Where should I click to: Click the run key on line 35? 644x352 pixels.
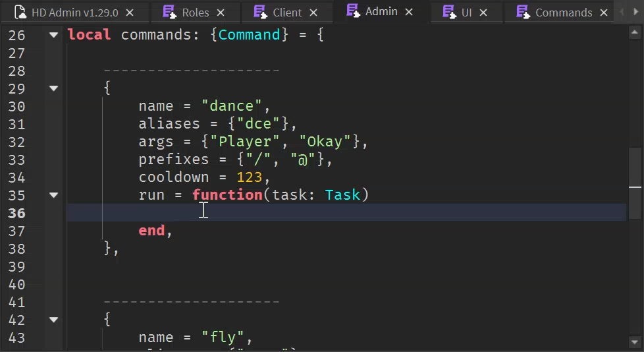click(x=151, y=195)
